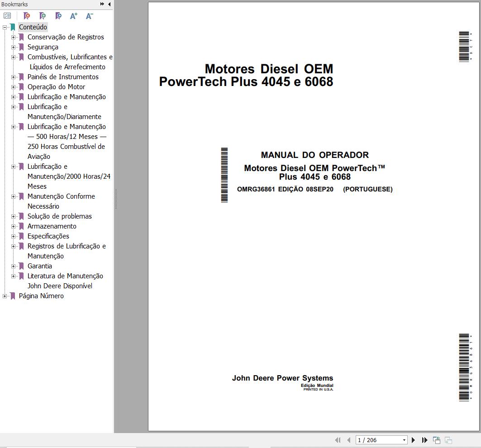Open Manutenção Conforme Necessário bookmark
Screen dimensions: 481x448
tap(61, 201)
